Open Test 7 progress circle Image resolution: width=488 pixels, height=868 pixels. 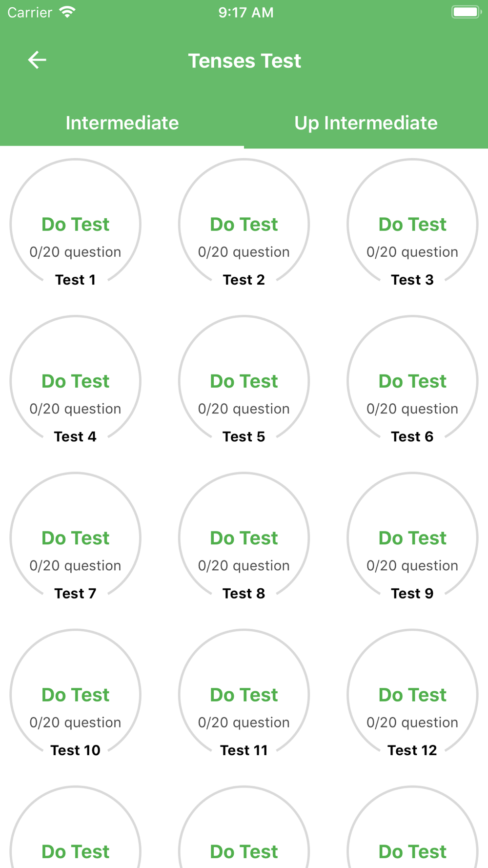click(x=76, y=538)
